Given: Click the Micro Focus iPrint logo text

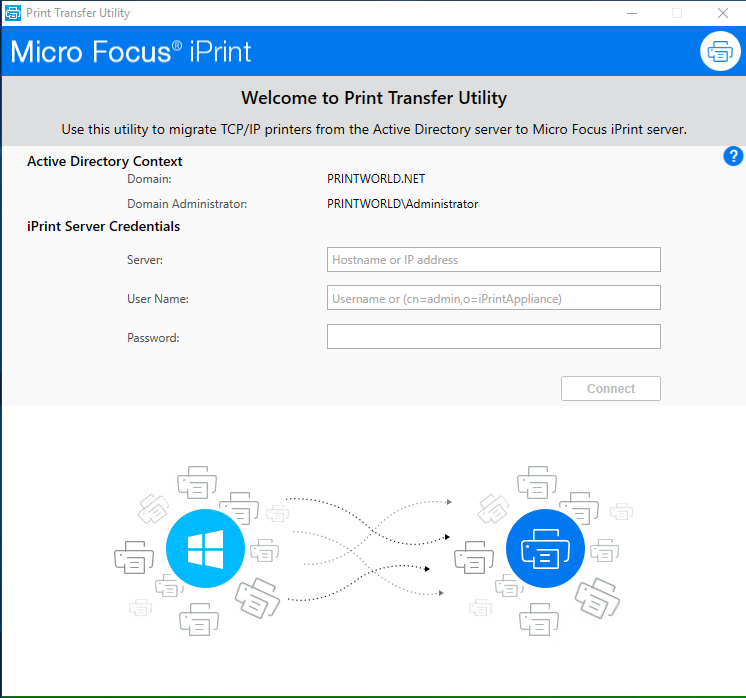Looking at the screenshot, I should point(131,51).
